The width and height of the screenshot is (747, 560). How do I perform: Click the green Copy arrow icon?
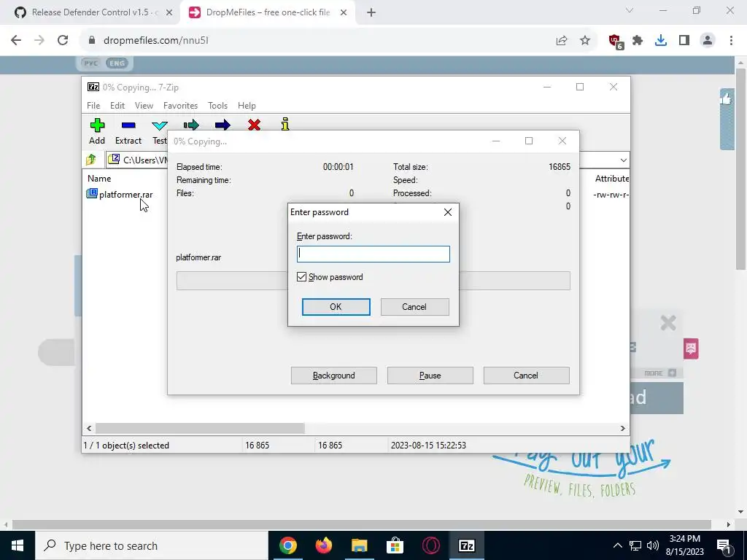pyautogui.click(x=191, y=125)
